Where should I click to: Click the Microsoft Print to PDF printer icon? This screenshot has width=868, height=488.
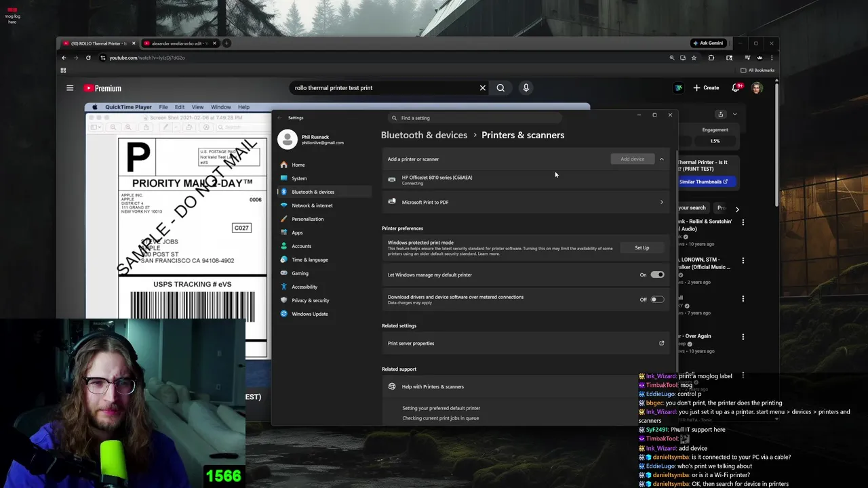tap(392, 202)
